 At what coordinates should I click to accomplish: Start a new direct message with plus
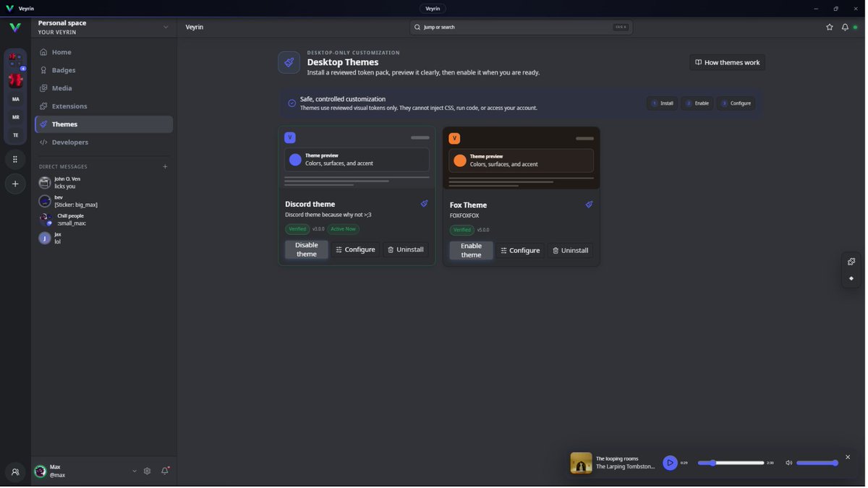[x=165, y=167]
